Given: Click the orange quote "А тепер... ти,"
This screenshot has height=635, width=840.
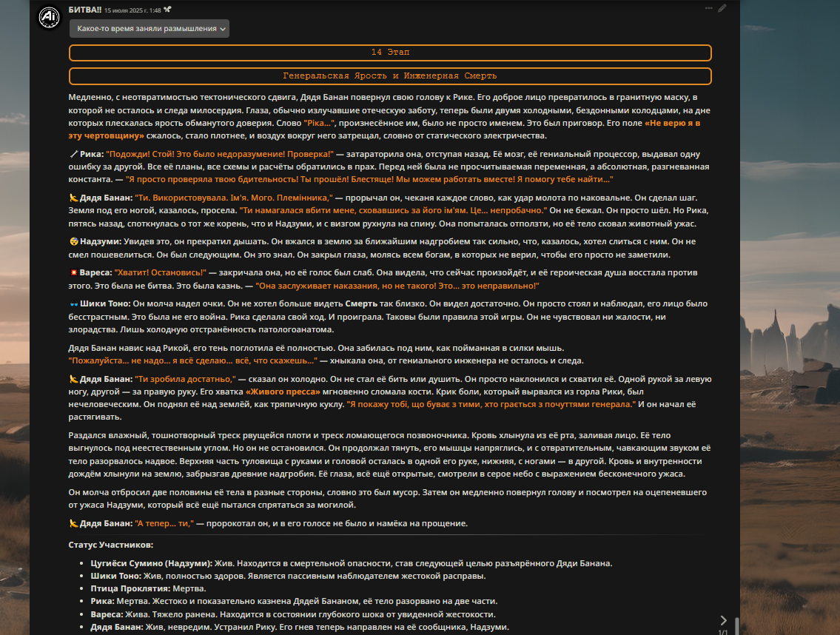Looking at the screenshot, I should click(164, 523).
